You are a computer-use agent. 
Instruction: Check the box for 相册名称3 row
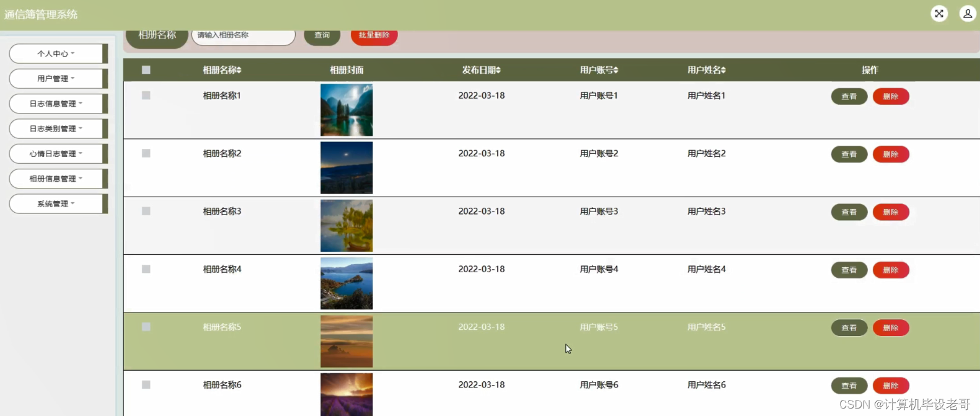(x=146, y=211)
